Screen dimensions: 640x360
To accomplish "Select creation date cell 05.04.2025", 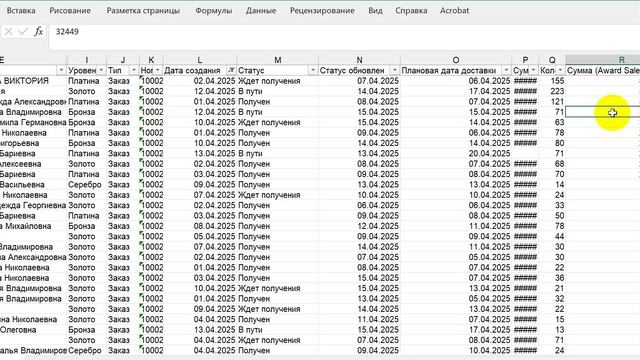I will tap(200, 236).
